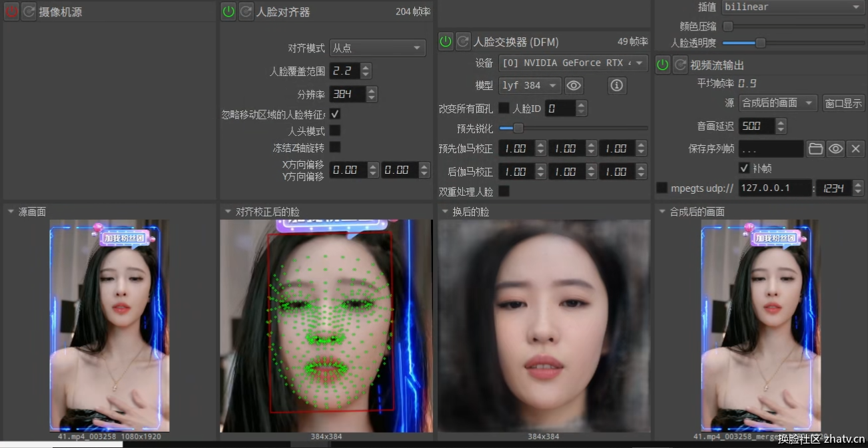Uncheck the frame fill (补帧) checkbox
The image size is (868, 448).
(745, 168)
